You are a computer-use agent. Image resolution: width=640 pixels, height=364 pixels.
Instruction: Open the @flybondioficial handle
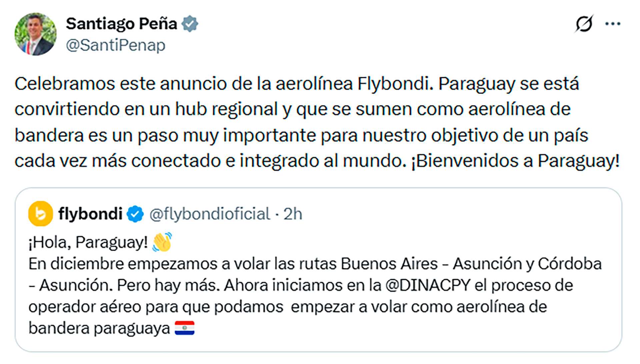point(210,214)
